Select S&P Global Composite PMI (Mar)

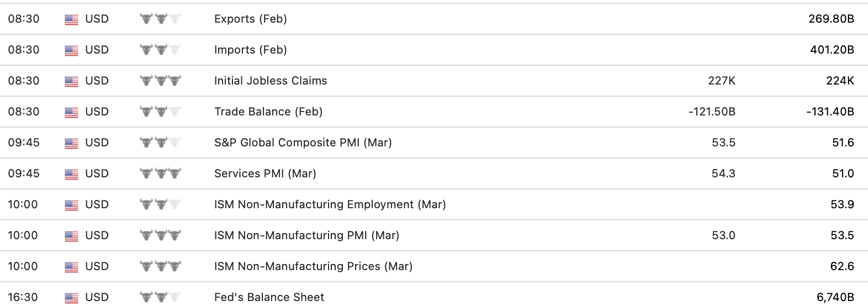click(303, 143)
